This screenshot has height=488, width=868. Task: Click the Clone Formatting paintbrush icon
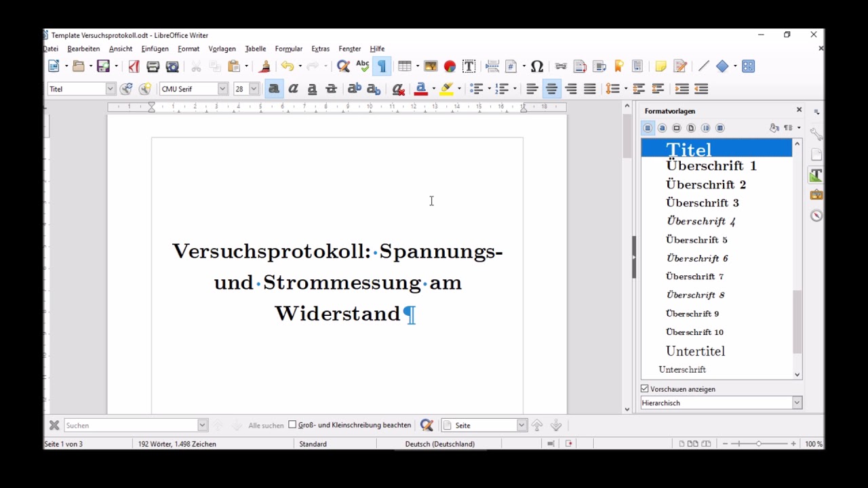tap(264, 66)
